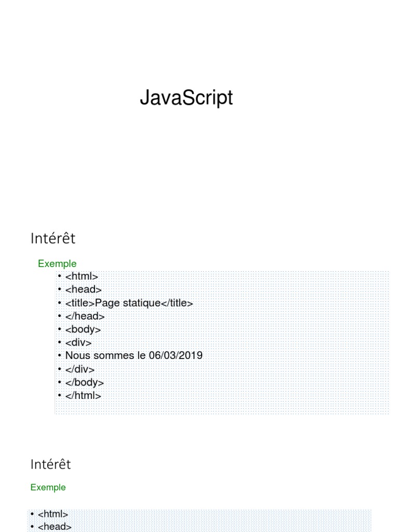Click the closing </head> tag line
The width and height of the screenshot is (399, 532).
point(85,316)
